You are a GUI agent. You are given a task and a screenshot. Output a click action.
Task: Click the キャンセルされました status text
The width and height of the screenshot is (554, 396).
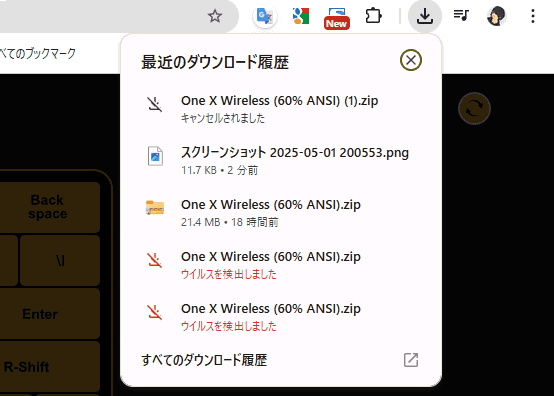point(223,118)
